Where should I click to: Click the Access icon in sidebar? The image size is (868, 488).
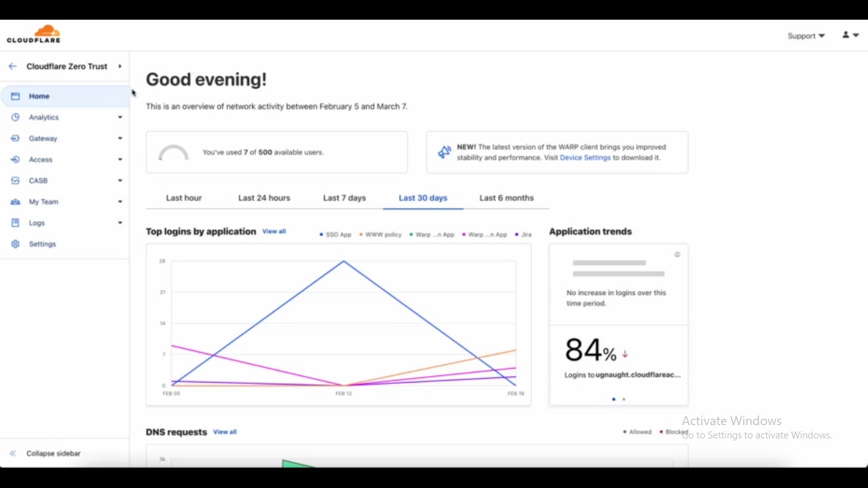pos(15,159)
